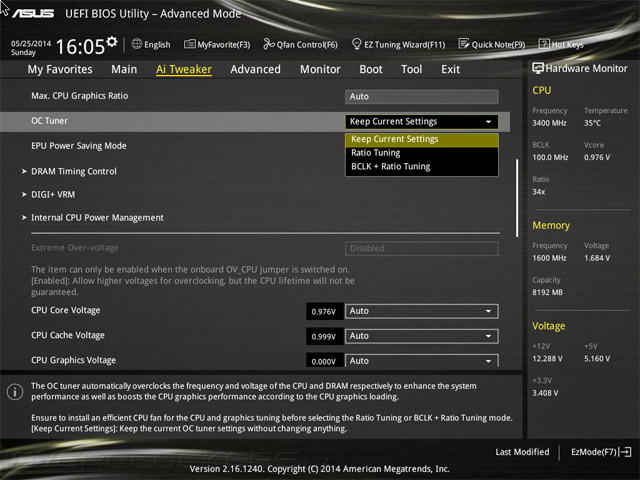Open Quick Note(F9) notepad icon
The height and width of the screenshot is (480, 640).
click(x=463, y=44)
